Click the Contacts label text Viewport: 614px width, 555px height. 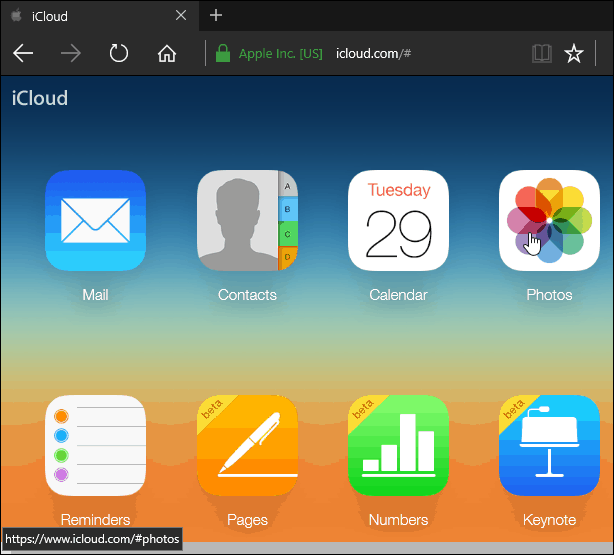pyautogui.click(x=247, y=295)
